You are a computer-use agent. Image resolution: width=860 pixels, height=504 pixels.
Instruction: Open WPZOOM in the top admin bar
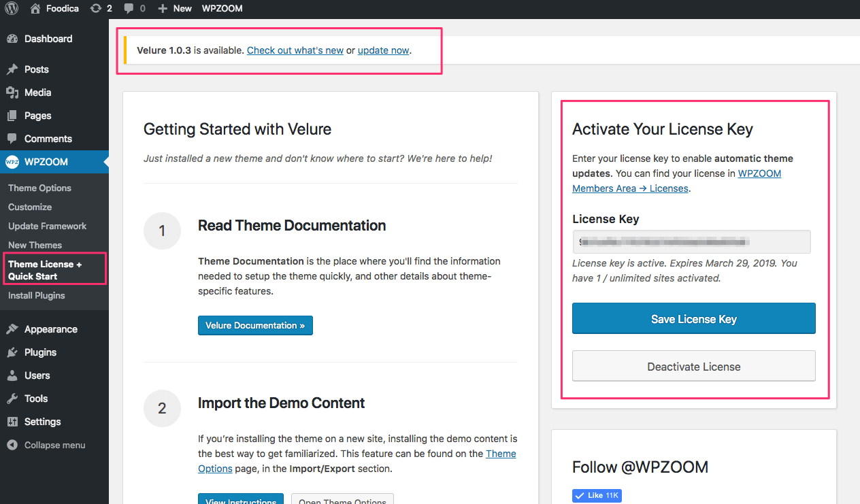(222, 8)
